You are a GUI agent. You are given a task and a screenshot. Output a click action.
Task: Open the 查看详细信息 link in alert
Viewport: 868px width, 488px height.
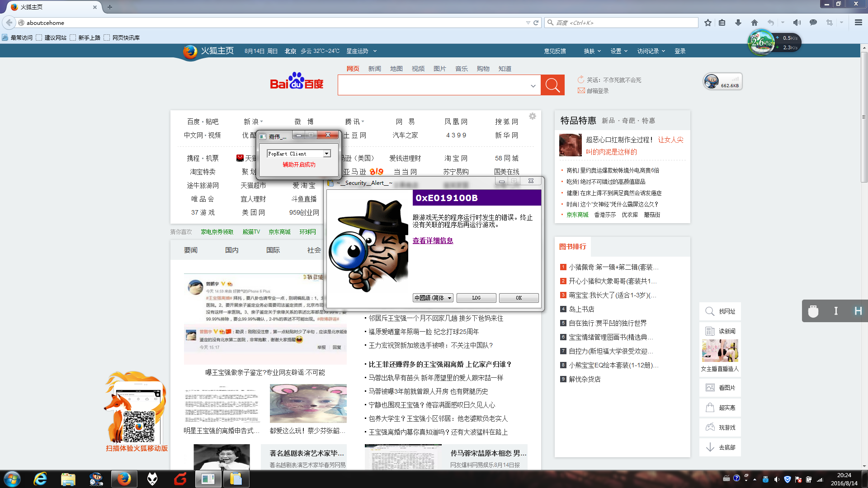[x=433, y=241]
